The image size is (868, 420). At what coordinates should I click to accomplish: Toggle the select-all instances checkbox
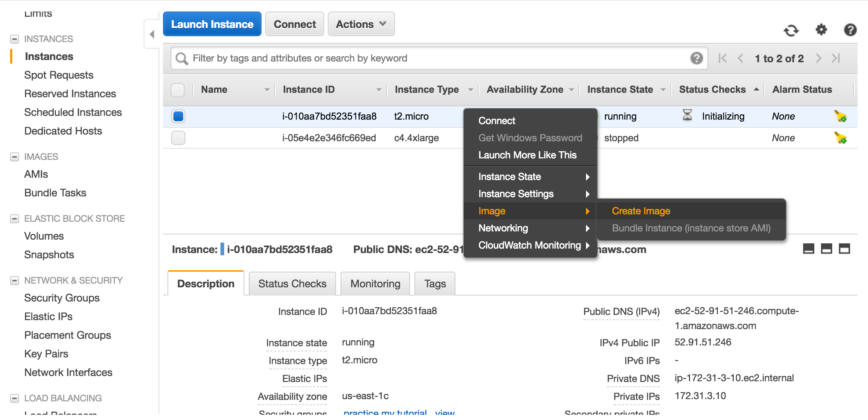click(178, 90)
